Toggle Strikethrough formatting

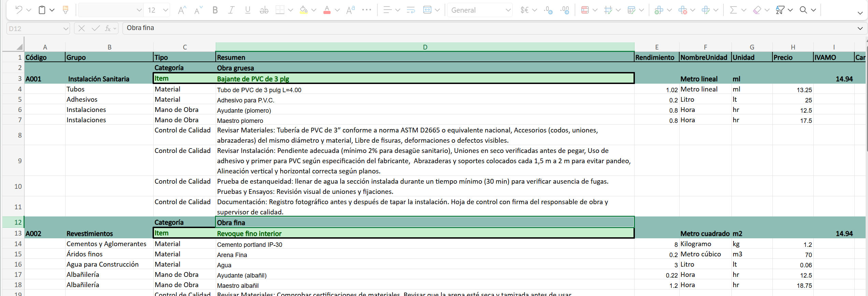coord(264,10)
